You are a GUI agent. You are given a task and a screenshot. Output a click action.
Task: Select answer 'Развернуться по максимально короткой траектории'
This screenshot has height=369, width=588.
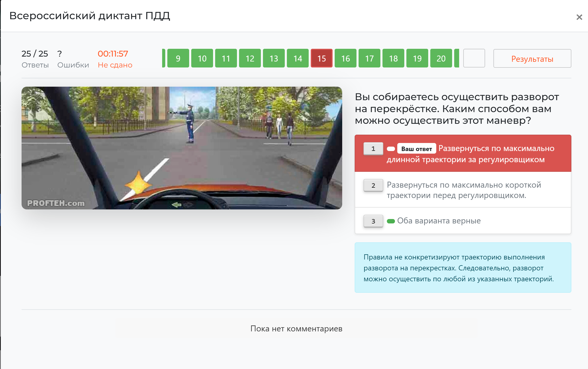click(x=463, y=190)
